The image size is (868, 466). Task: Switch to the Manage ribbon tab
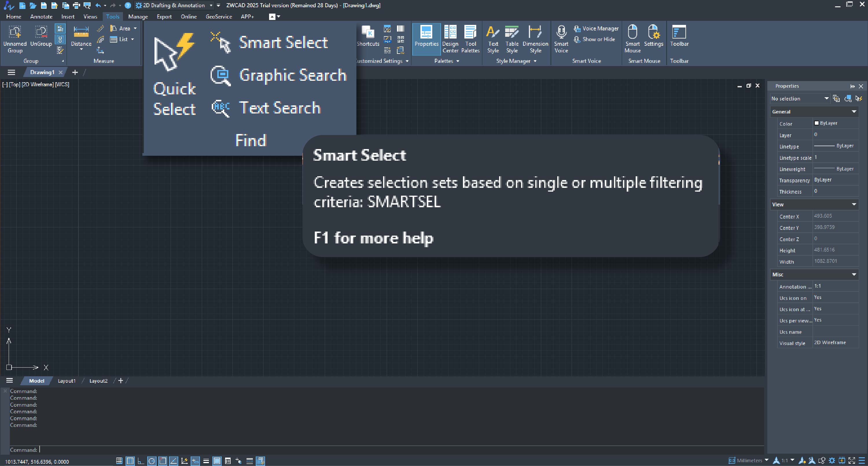point(138,16)
